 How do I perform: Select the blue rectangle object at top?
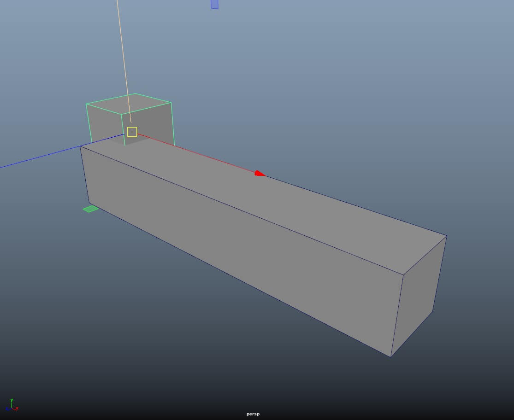(215, 4)
